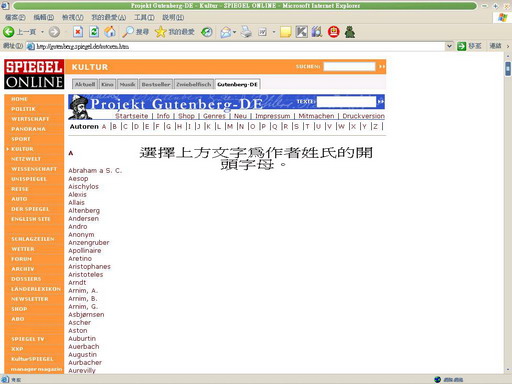Expand the Mail icon dropdown arrow
Viewport: 512px width, 384px height.
[234, 32]
